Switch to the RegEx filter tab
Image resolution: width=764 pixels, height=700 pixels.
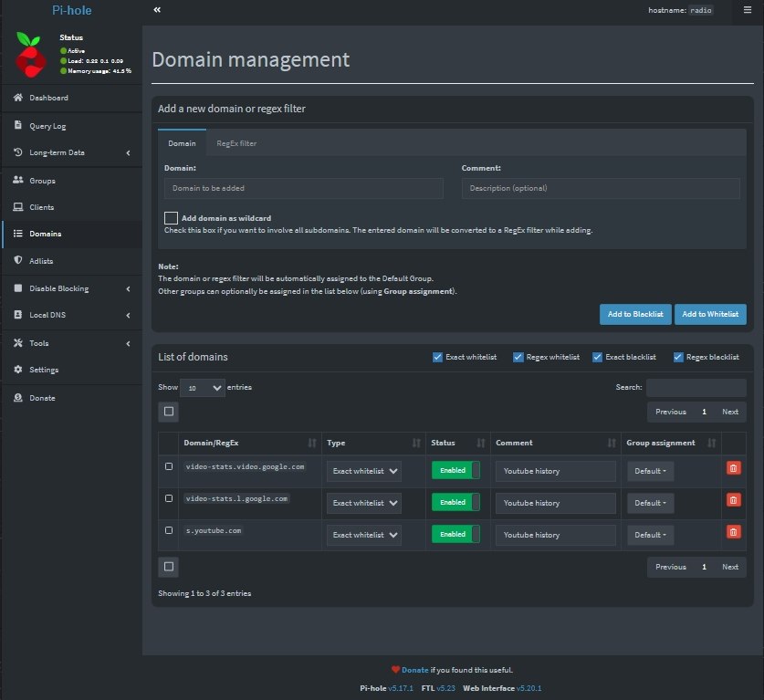(236, 143)
